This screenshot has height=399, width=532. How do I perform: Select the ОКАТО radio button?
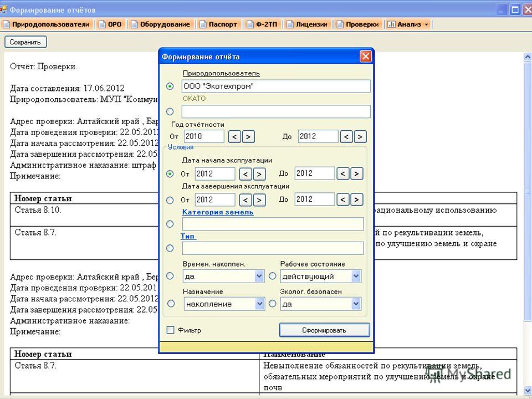pos(170,111)
